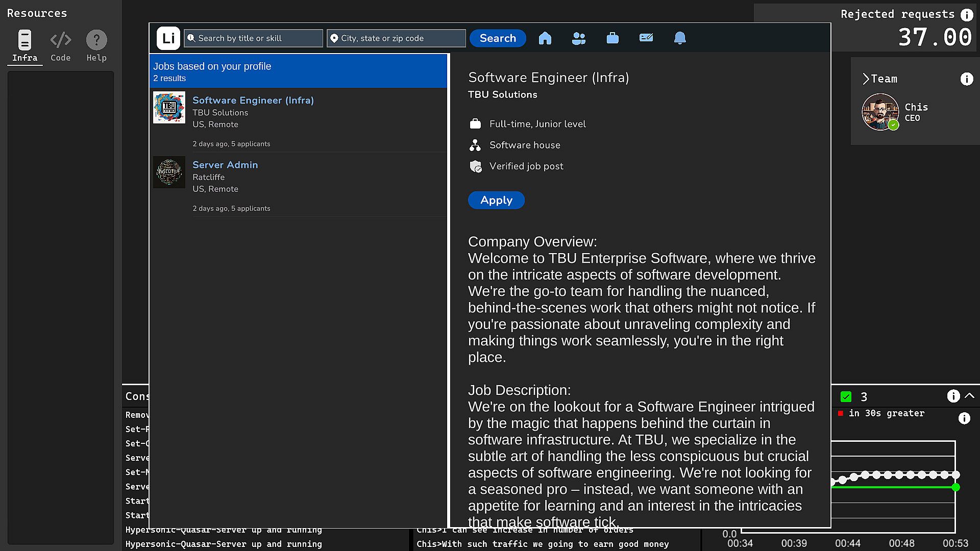This screenshot has height=551, width=980.
Task: Open the Help resources tab
Action: click(x=96, y=46)
